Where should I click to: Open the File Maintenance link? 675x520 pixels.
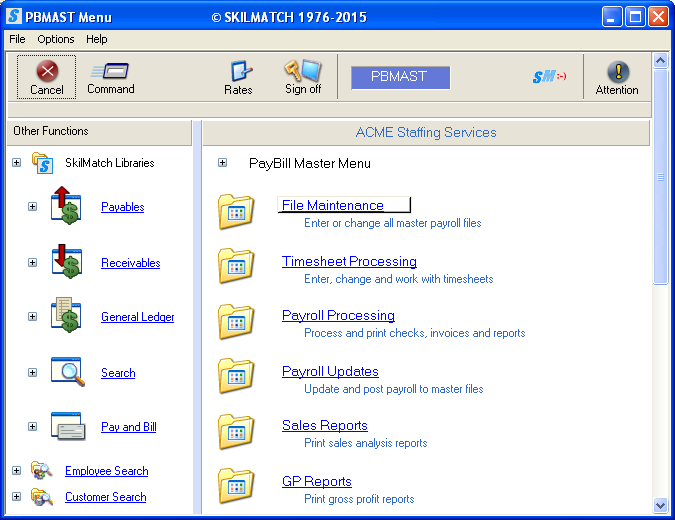332,205
